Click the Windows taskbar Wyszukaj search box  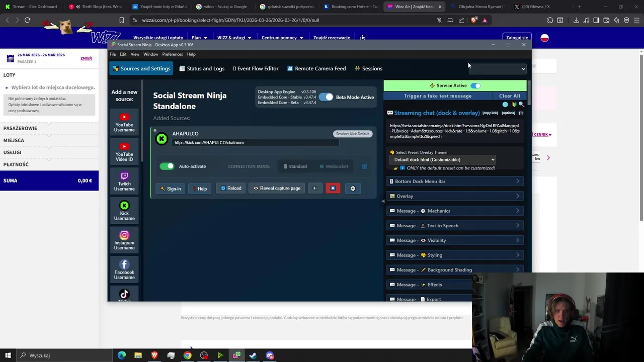64,355
